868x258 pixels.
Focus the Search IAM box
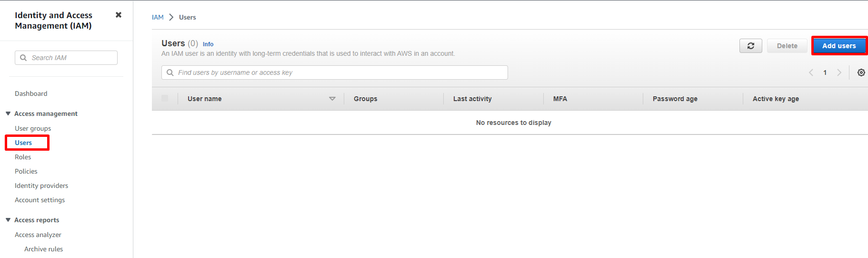(66, 58)
